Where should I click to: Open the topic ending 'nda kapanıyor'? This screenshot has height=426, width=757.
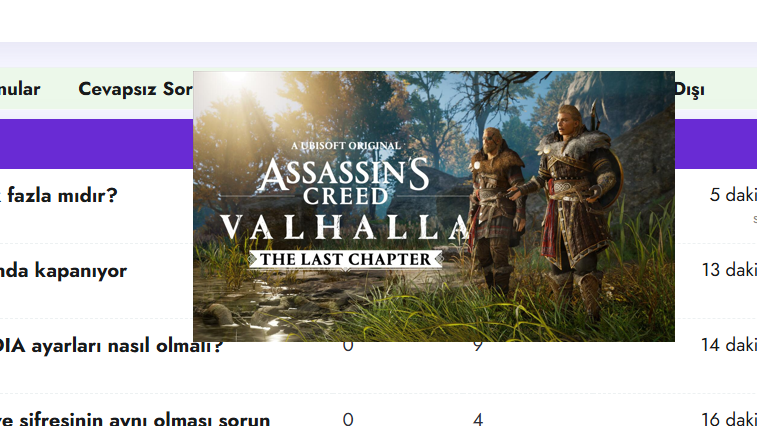(63, 270)
